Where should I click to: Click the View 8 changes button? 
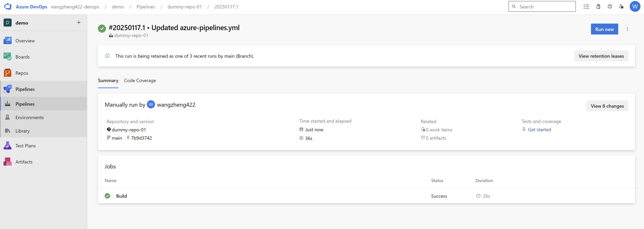pyautogui.click(x=607, y=106)
